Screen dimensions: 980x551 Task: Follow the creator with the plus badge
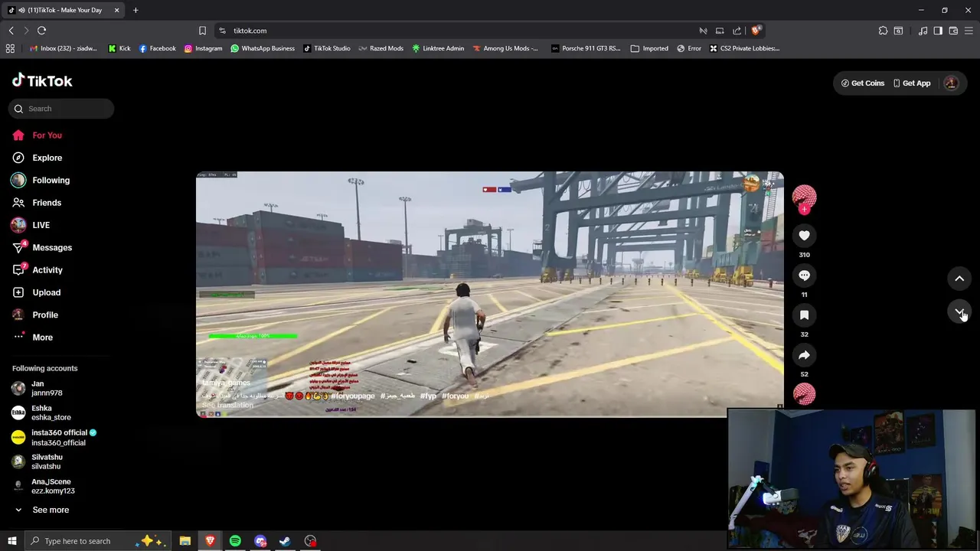[x=804, y=209]
